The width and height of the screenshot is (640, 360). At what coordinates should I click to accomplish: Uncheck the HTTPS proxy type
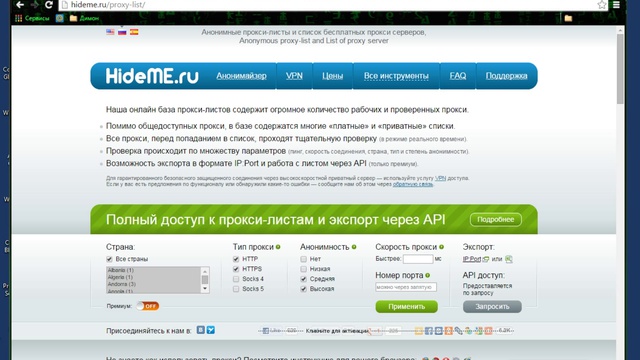(236, 269)
